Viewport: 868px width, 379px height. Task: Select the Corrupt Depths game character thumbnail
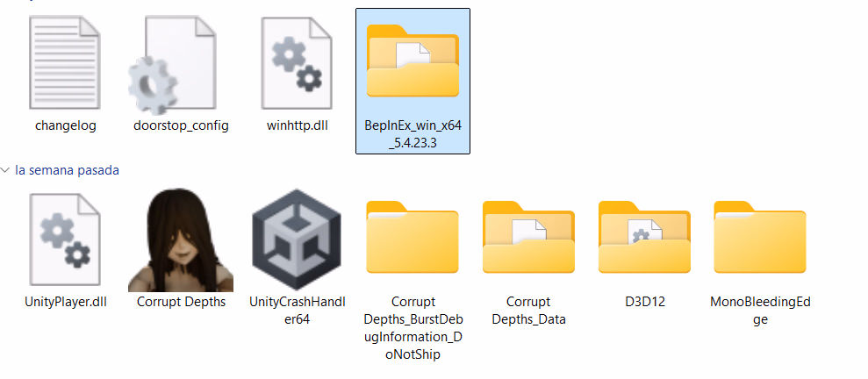(181, 240)
